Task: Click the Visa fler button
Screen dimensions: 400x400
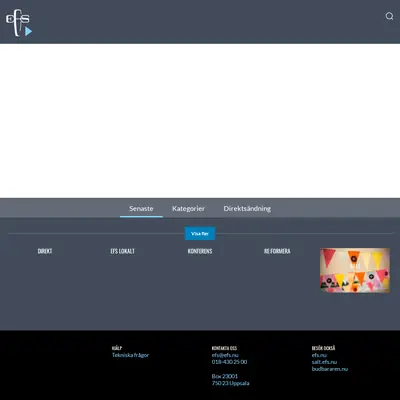Action: click(200, 234)
